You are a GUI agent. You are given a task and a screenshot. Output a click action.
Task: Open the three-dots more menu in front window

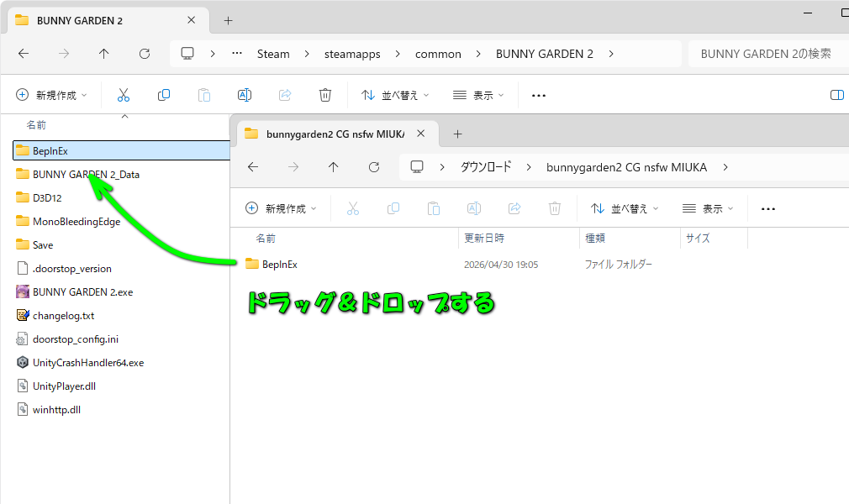(x=767, y=208)
